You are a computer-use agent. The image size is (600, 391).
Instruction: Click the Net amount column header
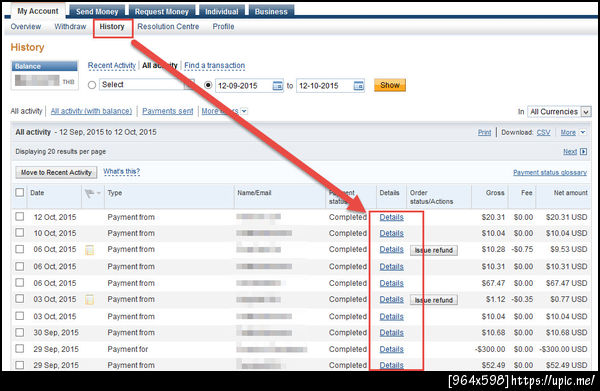point(570,193)
